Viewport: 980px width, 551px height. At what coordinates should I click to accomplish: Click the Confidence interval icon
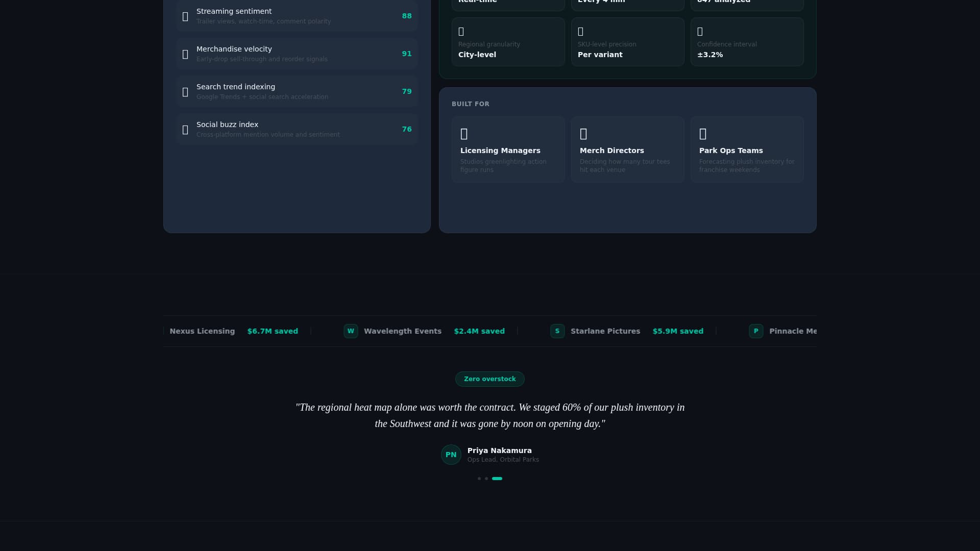(700, 32)
